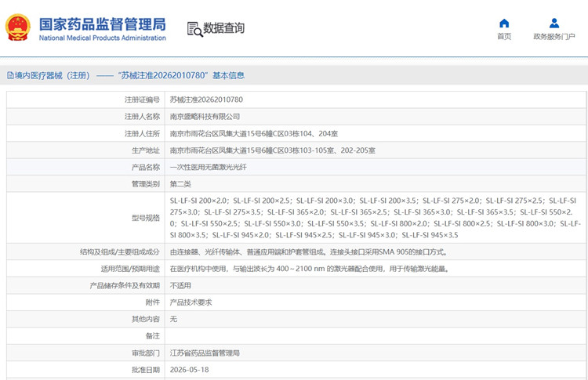
Task: Select the 适用范围/预期用途 label
Action: [130, 269]
